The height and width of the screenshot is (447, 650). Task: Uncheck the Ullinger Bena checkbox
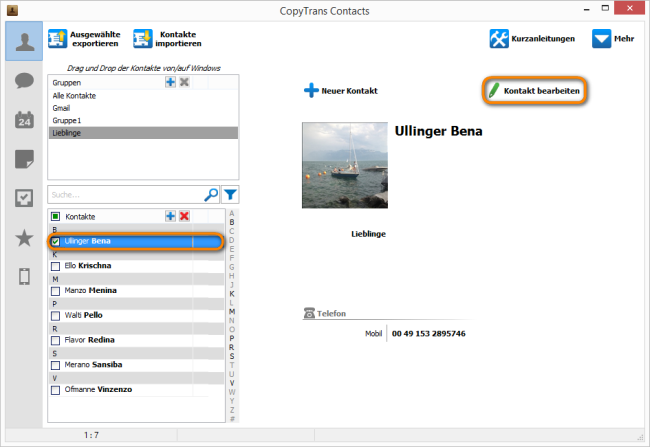pyautogui.click(x=56, y=241)
